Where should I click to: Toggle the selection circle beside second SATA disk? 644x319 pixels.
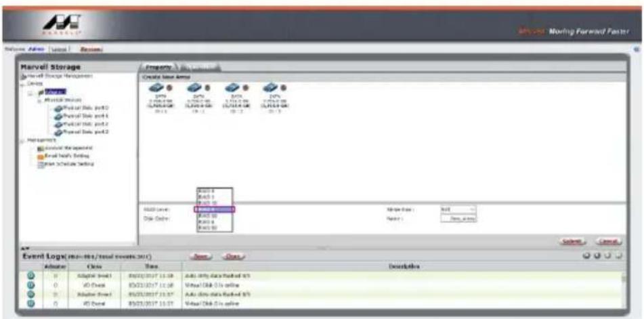207,88
